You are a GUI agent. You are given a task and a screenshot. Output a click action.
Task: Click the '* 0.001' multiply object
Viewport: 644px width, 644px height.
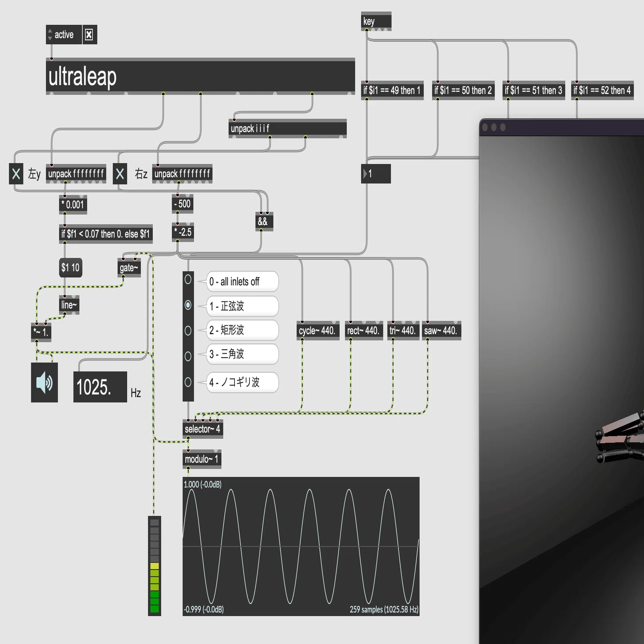[x=73, y=204]
